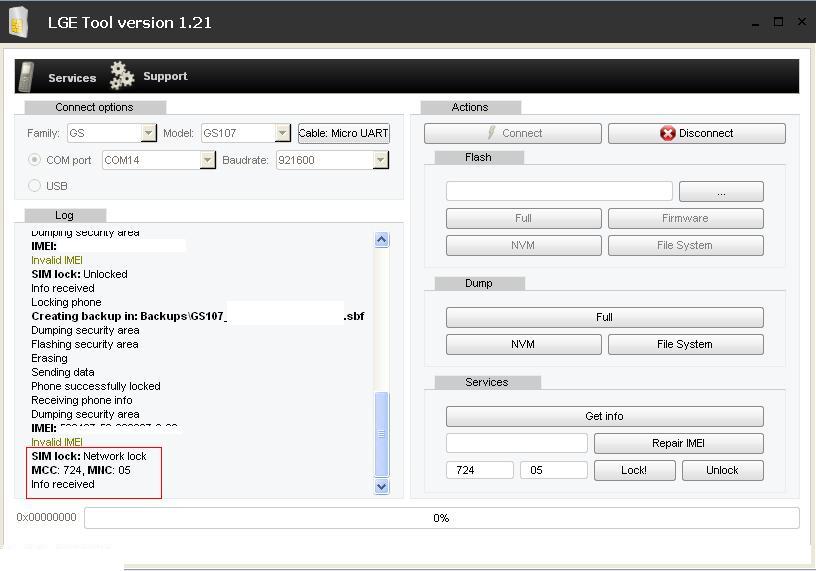The image size is (816, 571).
Task: Maximize the LGE Tool window
Action: (778, 22)
